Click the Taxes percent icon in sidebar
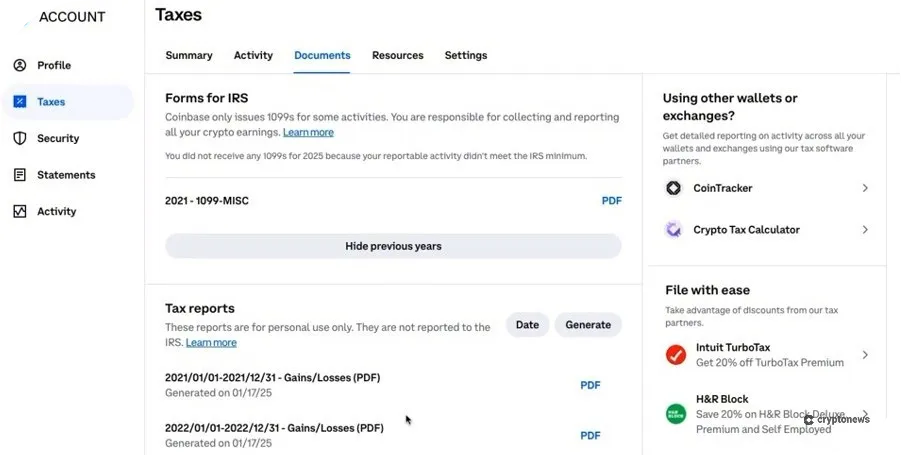 point(20,102)
